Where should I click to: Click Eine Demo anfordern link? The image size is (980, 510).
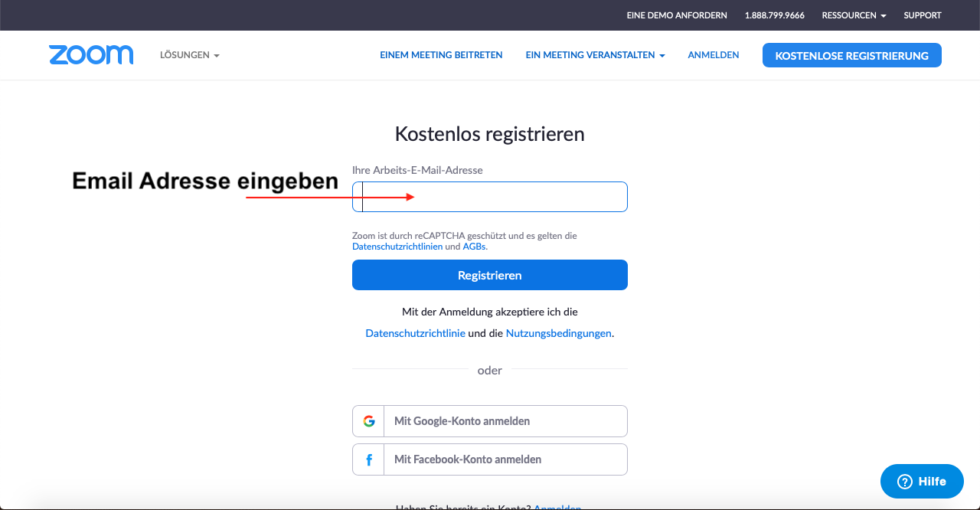click(x=676, y=15)
